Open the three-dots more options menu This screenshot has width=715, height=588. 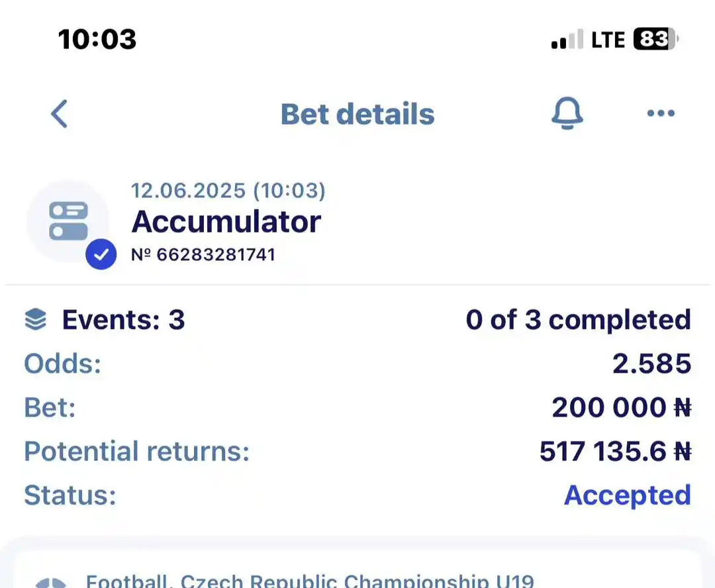point(661,113)
